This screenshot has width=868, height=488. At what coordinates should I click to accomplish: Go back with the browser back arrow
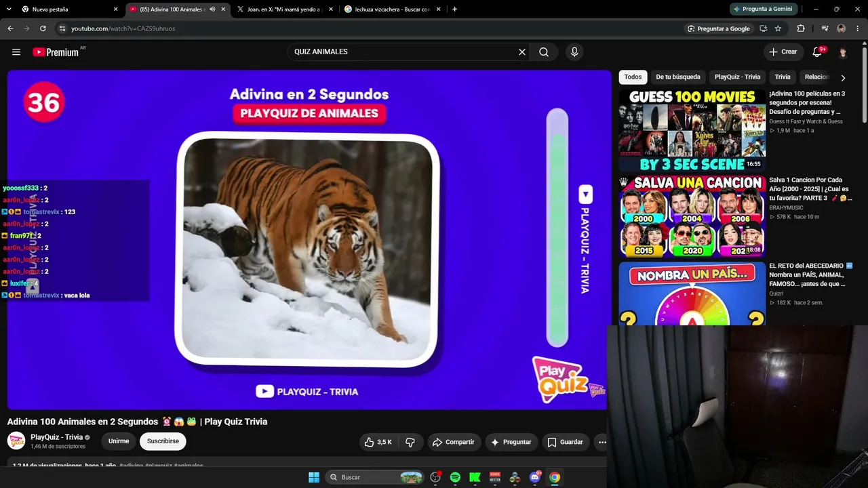10,28
